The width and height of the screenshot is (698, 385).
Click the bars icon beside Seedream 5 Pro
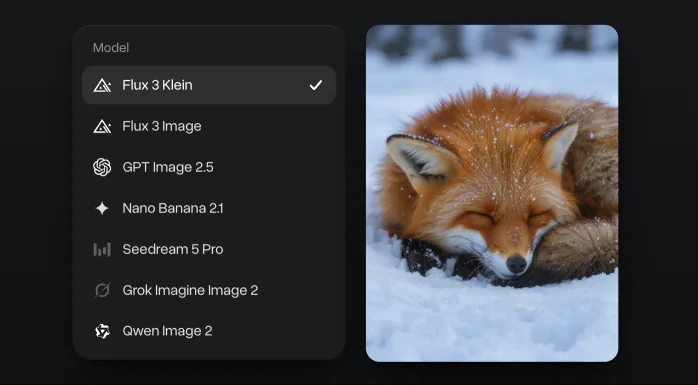pos(102,249)
